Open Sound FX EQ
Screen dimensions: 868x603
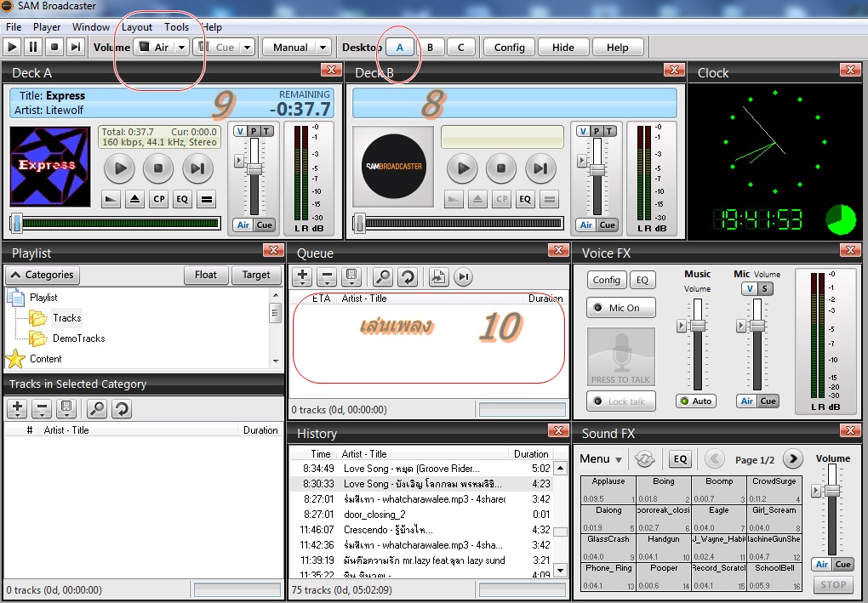[680, 459]
